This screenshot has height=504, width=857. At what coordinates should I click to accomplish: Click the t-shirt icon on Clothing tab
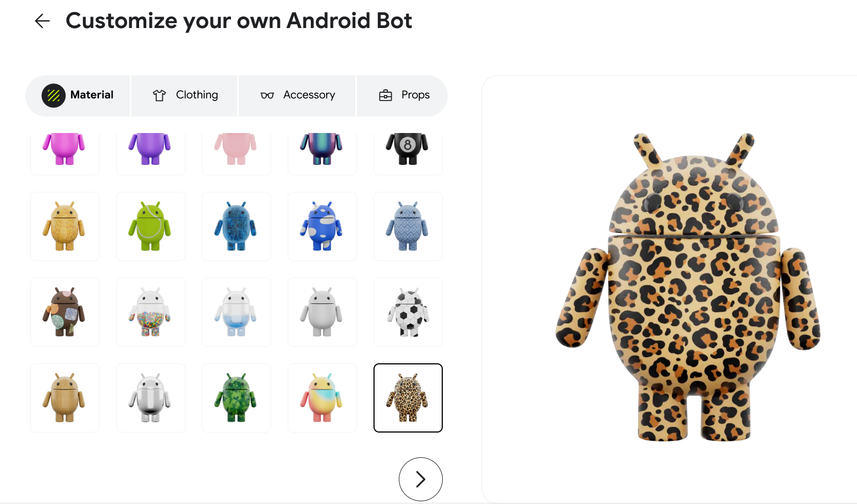point(158,95)
